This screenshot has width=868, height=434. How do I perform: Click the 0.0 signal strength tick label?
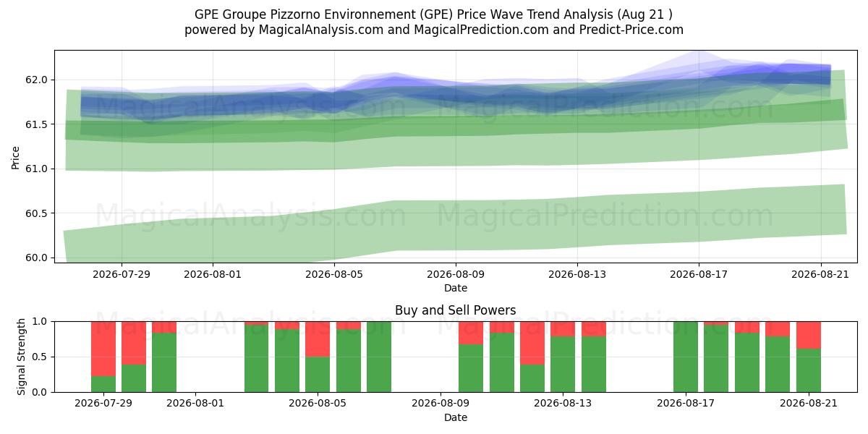click(x=41, y=392)
